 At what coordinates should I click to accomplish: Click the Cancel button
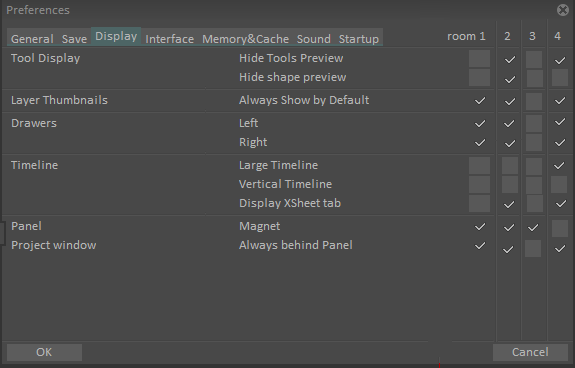[x=530, y=352]
